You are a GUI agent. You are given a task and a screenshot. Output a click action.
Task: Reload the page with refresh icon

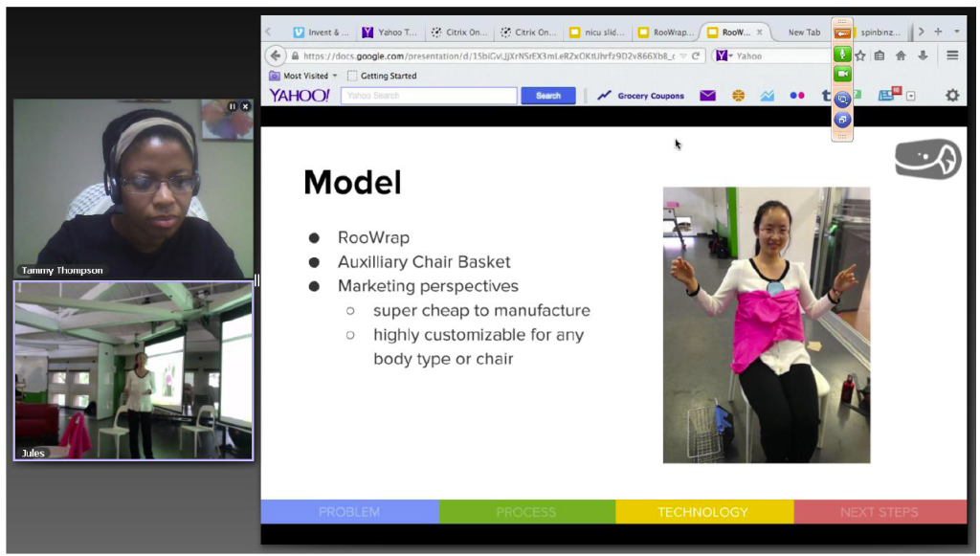click(x=696, y=56)
